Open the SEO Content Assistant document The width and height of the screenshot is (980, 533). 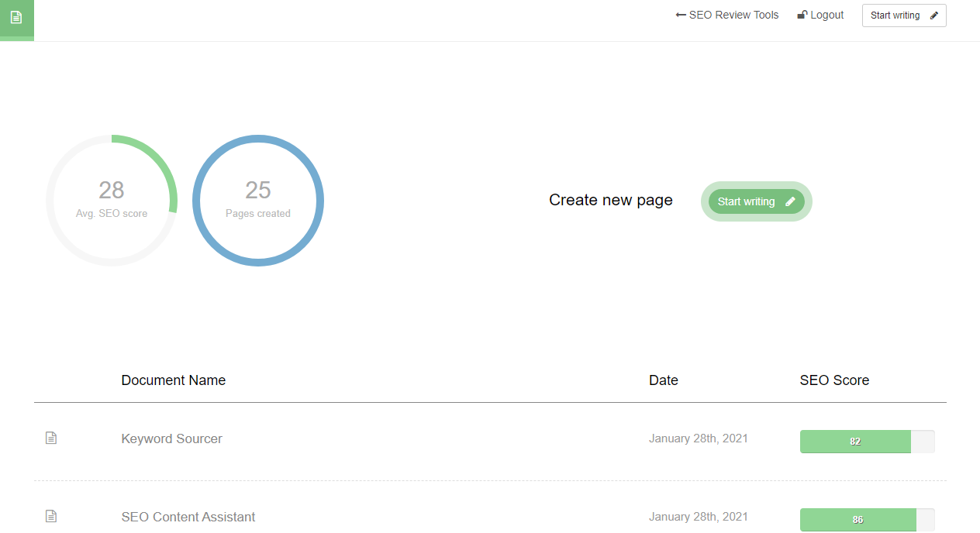(x=188, y=516)
